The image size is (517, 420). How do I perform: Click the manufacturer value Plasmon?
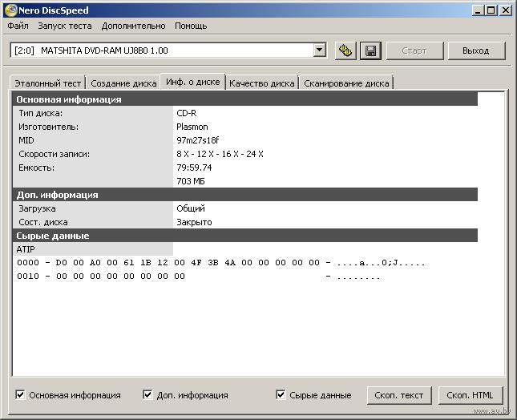(192, 127)
